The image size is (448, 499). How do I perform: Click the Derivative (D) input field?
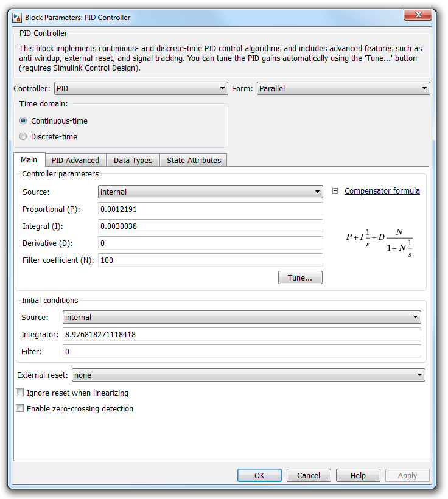click(x=211, y=243)
